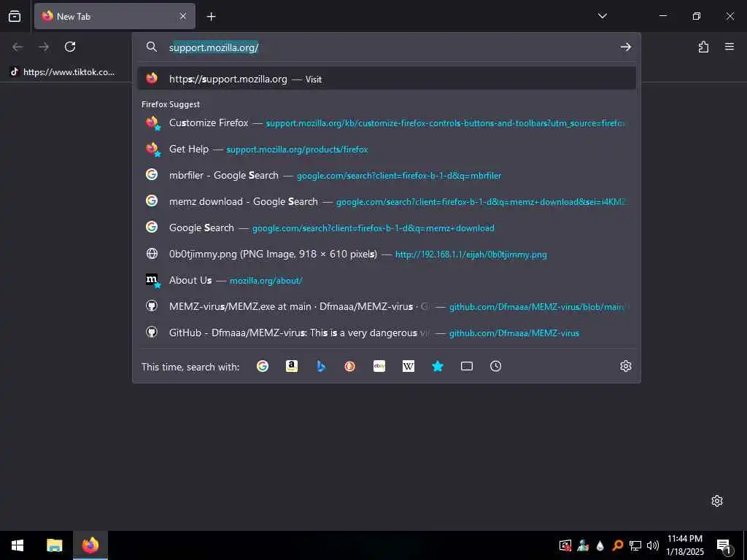The height and width of the screenshot is (560, 747).
Task: Open network icon in system tray
Action: [x=635, y=545]
